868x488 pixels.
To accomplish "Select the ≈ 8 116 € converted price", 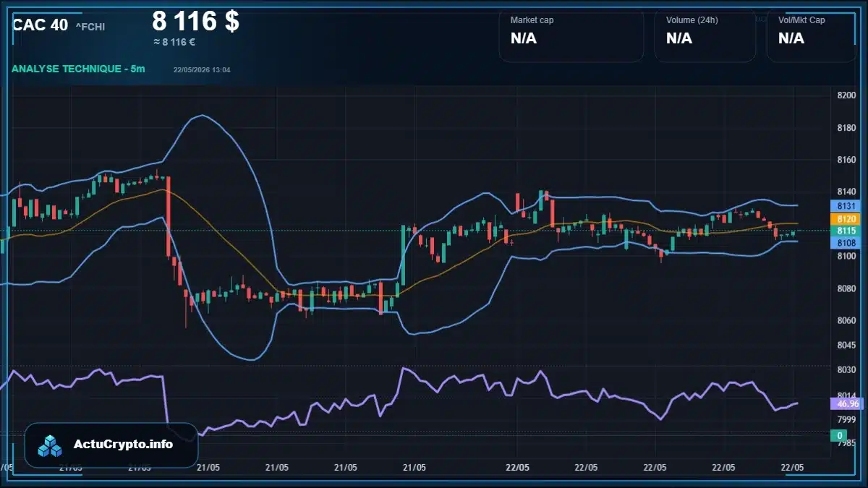I will coord(174,42).
